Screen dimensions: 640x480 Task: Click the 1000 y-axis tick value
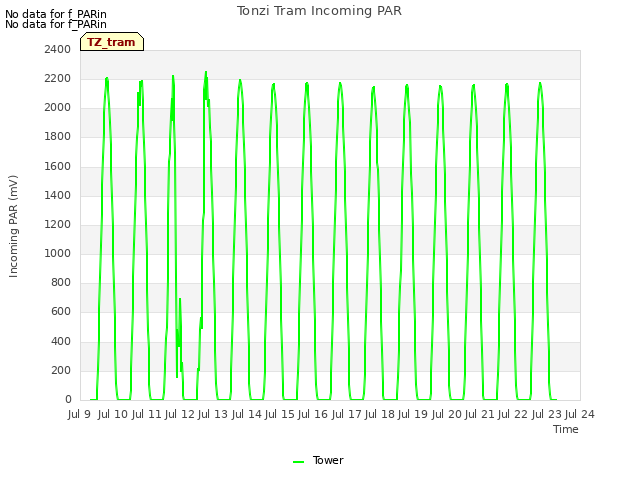point(58,253)
